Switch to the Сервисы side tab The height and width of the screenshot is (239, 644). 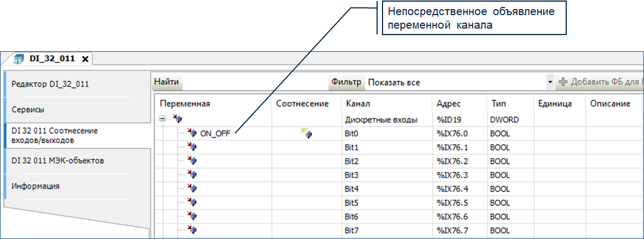[28, 110]
